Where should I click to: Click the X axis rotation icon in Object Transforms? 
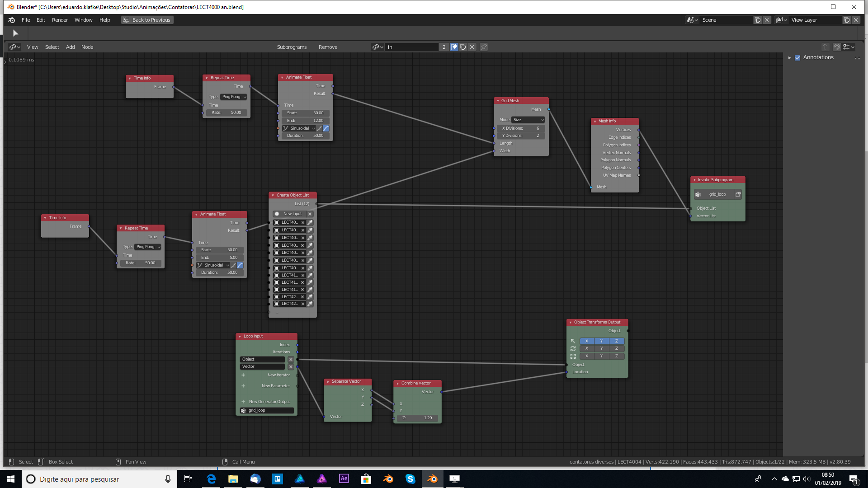click(587, 348)
